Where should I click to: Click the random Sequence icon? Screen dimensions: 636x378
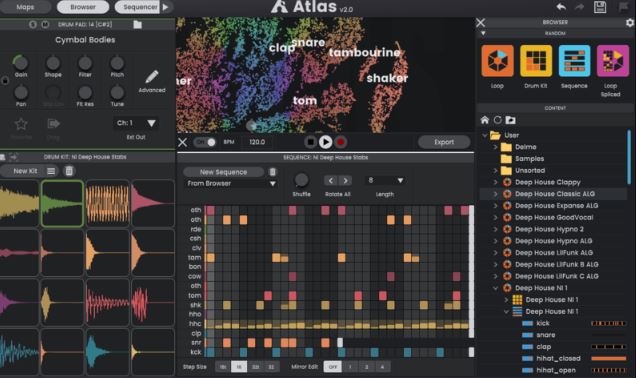point(574,61)
